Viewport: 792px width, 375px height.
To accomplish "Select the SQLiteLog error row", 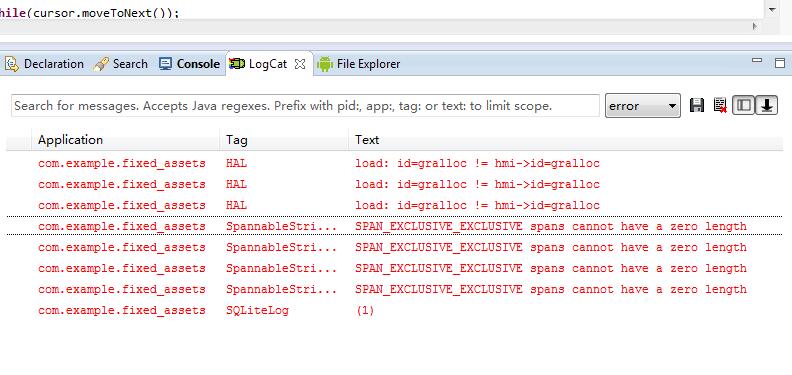I will click(394, 310).
